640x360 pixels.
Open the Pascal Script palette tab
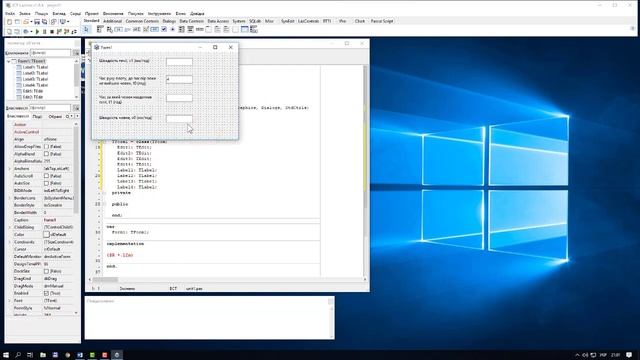pos(382,21)
